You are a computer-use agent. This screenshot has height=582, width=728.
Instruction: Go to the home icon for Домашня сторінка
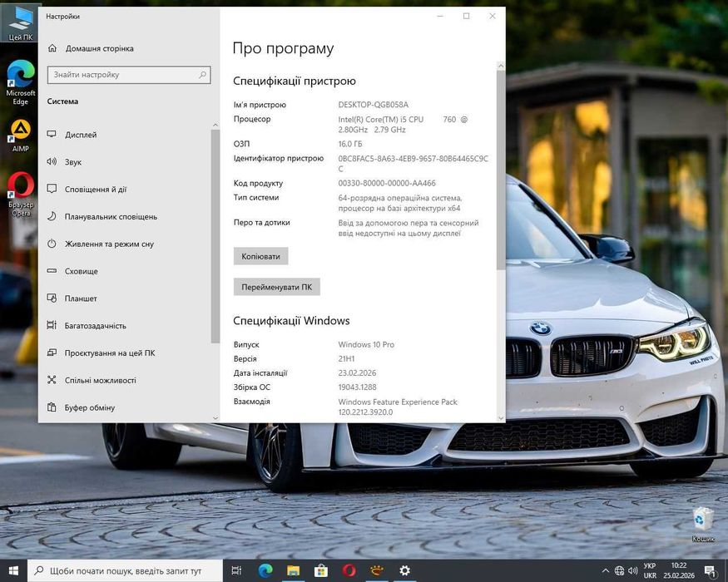point(52,48)
